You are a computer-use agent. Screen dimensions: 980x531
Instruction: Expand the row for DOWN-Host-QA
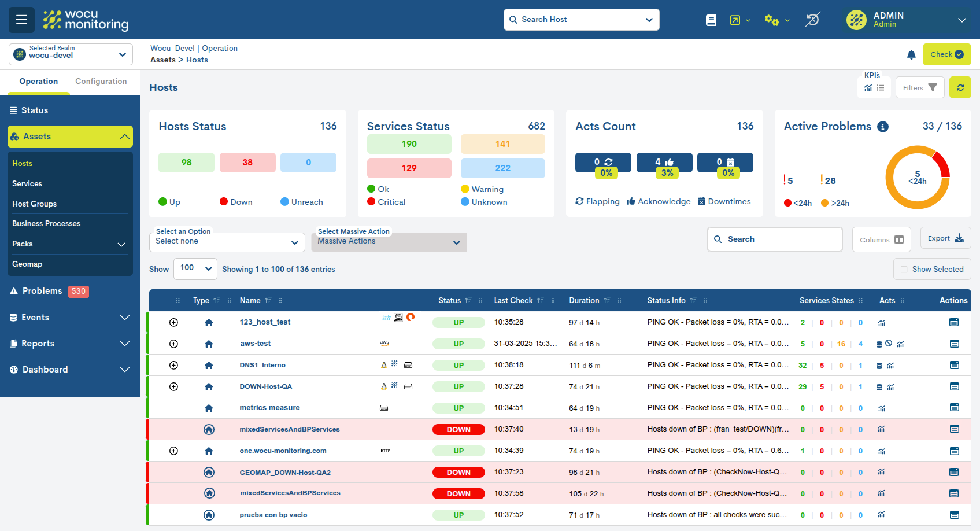pos(173,386)
